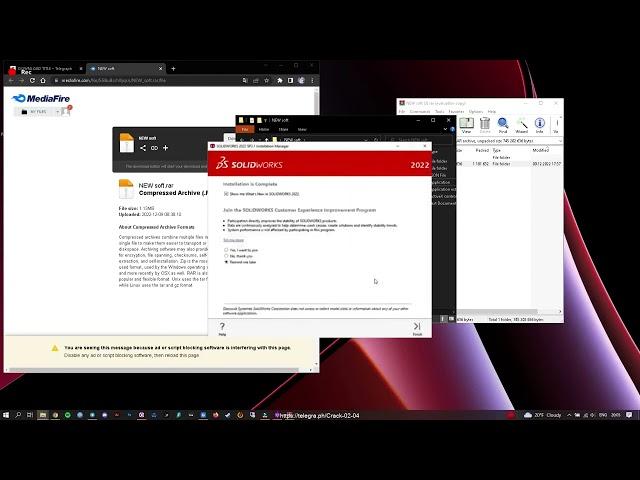The width and height of the screenshot is (640, 480).
Task: Click the Up arrow in File Explorer navigation
Action: [x=267, y=140]
